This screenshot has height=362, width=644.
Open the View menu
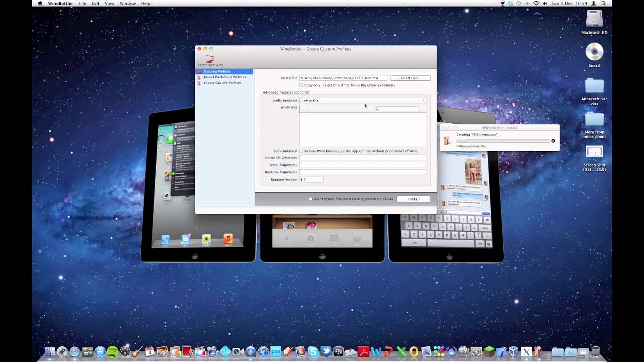coord(109,4)
